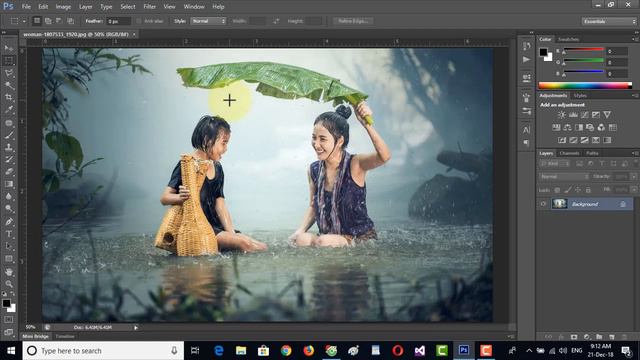Open the Actions panel play icon
The width and height of the screenshot is (640, 360).
(527, 60)
